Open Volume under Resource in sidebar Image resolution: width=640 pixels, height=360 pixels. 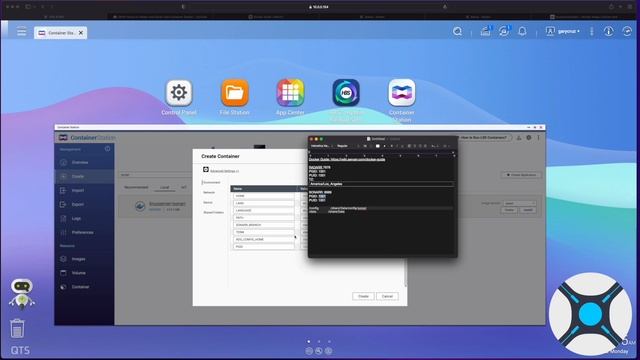(84, 273)
